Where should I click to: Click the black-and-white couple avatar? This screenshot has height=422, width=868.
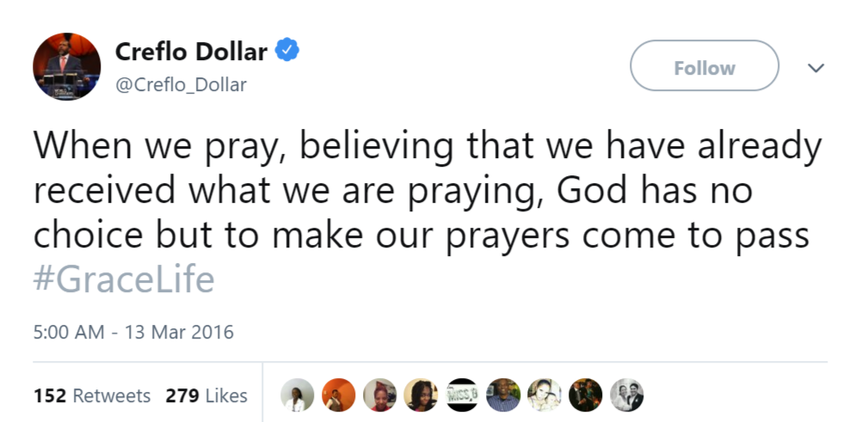627,395
